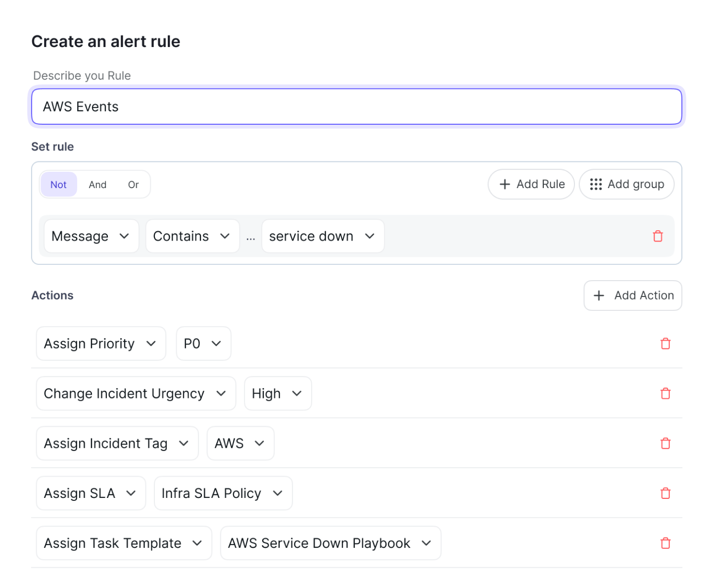Screen dimensions: 713x588
Task: Open the Infra SLA Policy dropdown
Action: [223, 493]
